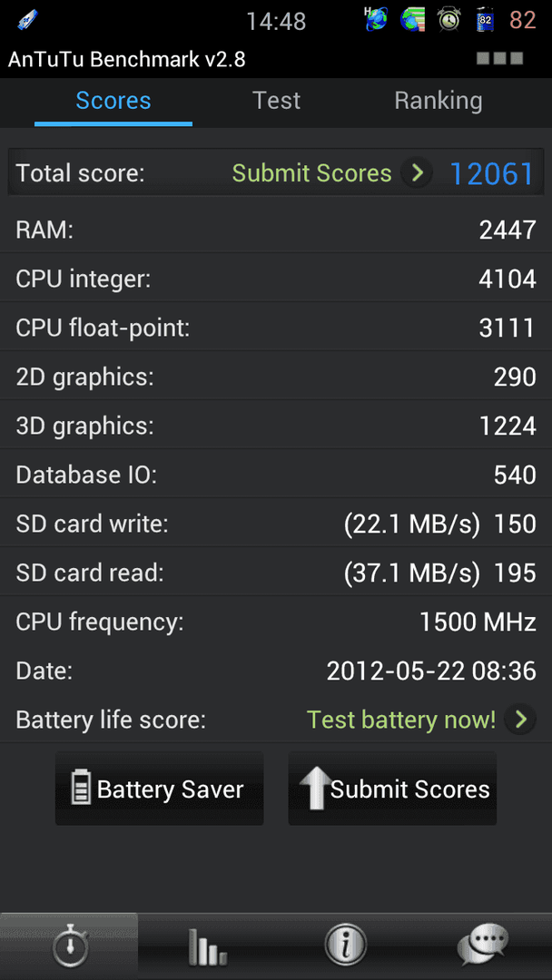552x980 pixels.
Task: Tap the 3D graphics score row
Action: [x=276, y=426]
